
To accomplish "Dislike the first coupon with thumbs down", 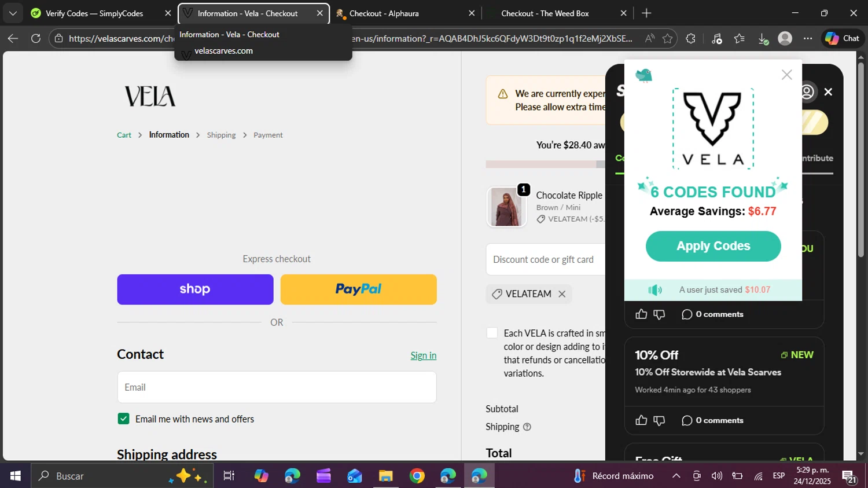I will coord(659,314).
